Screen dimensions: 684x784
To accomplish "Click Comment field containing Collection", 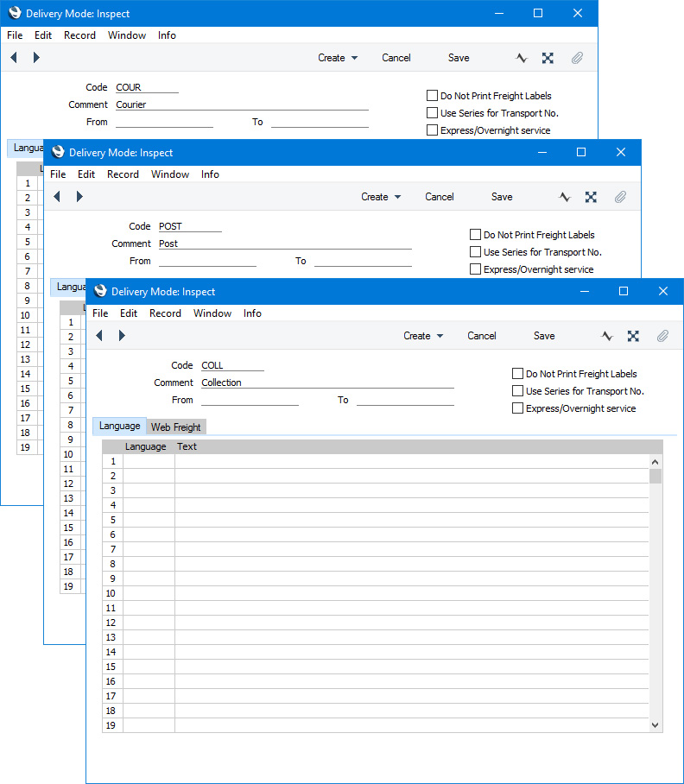I will click(x=327, y=383).
